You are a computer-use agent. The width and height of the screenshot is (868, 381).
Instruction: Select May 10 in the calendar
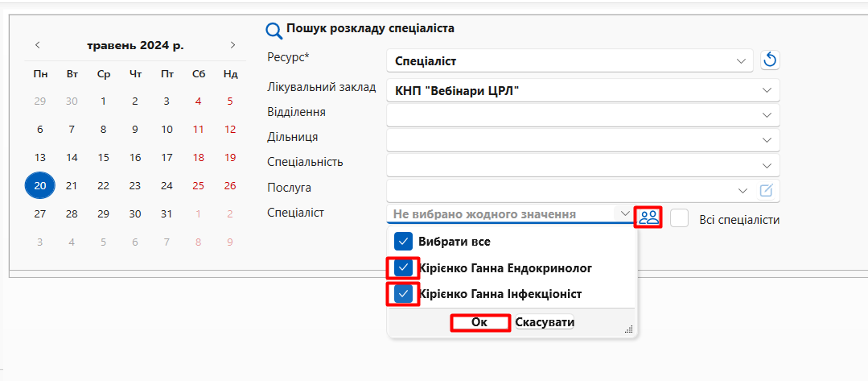(167, 129)
